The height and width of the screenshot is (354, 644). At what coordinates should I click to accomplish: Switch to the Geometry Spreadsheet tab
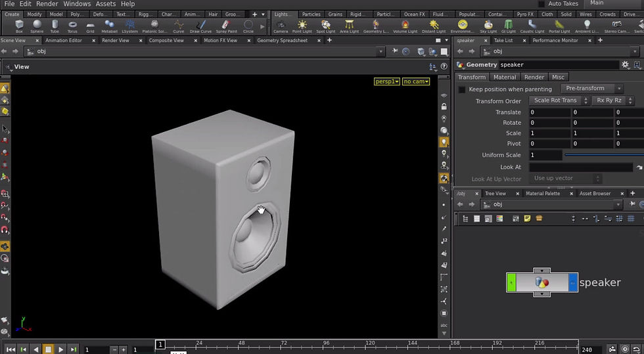point(282,41)
